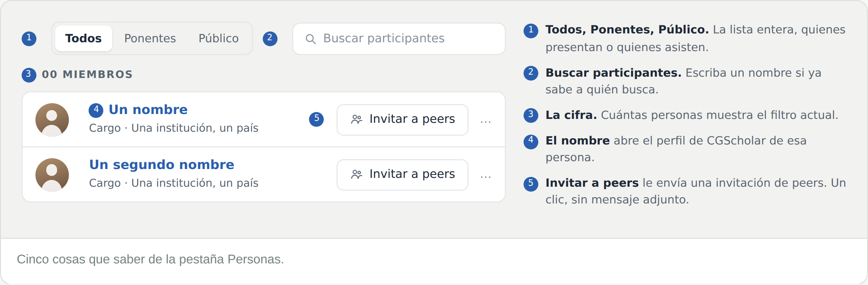Click marker badge 5 left of Invitar button
The width and height of the screenshot is (868, 285).
click(x=317, y=120)
